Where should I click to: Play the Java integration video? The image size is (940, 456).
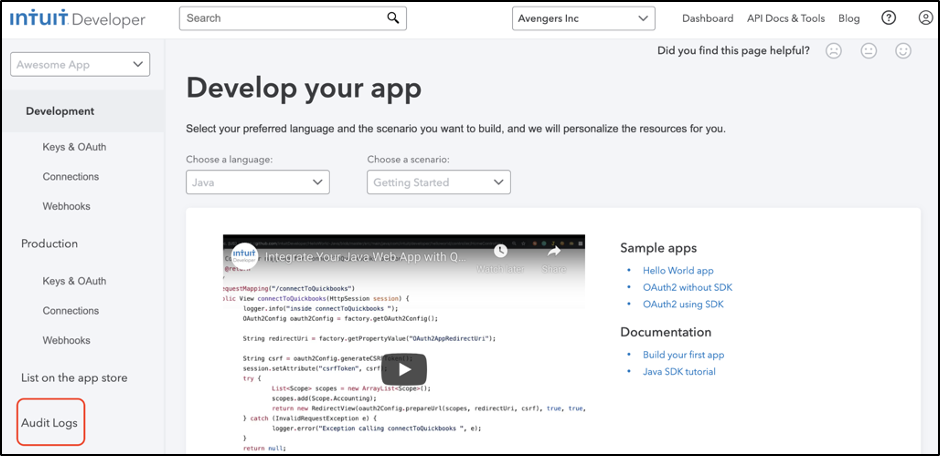point(404,369)
